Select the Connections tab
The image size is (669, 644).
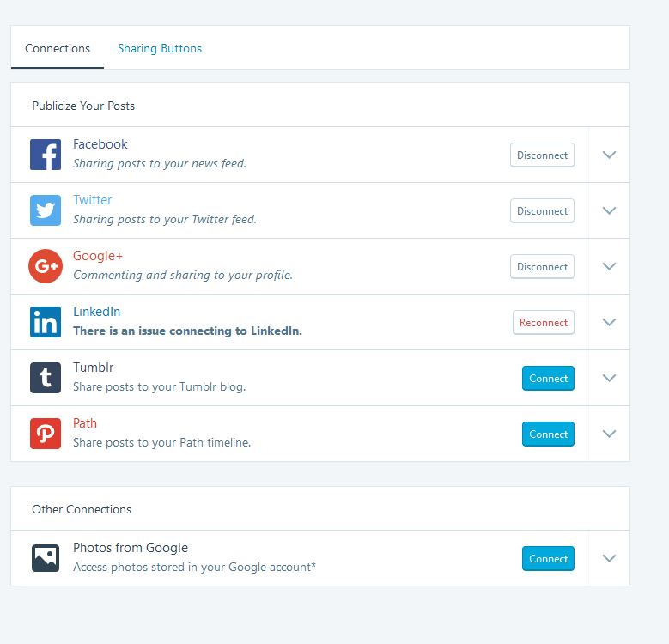click(x=58, y=48)
